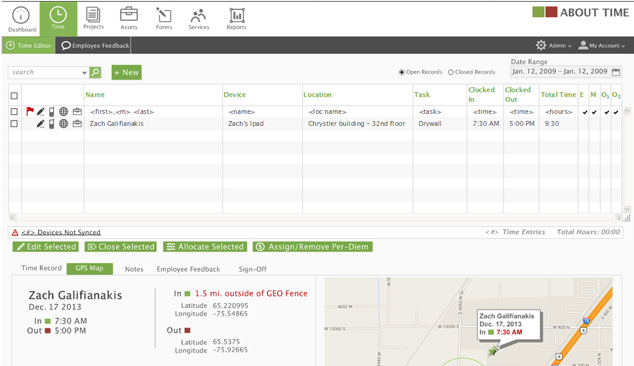Click the magnifier search button

pyautogui.click(x=95, y=72)
